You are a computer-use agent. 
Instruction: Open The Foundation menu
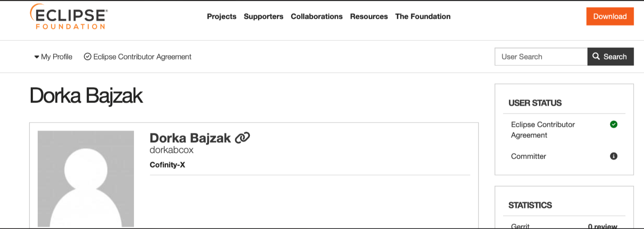(x=423, y=16)
